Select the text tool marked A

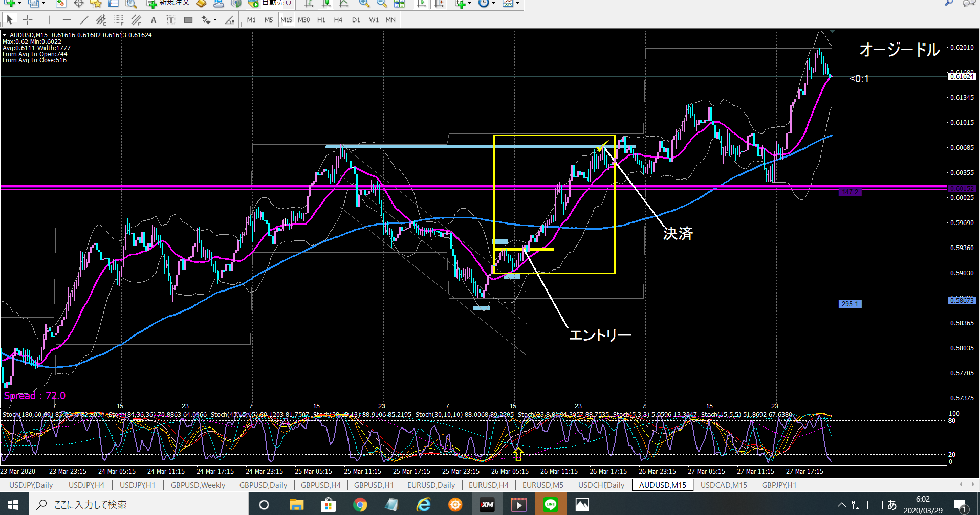click(x=154, y=20)
